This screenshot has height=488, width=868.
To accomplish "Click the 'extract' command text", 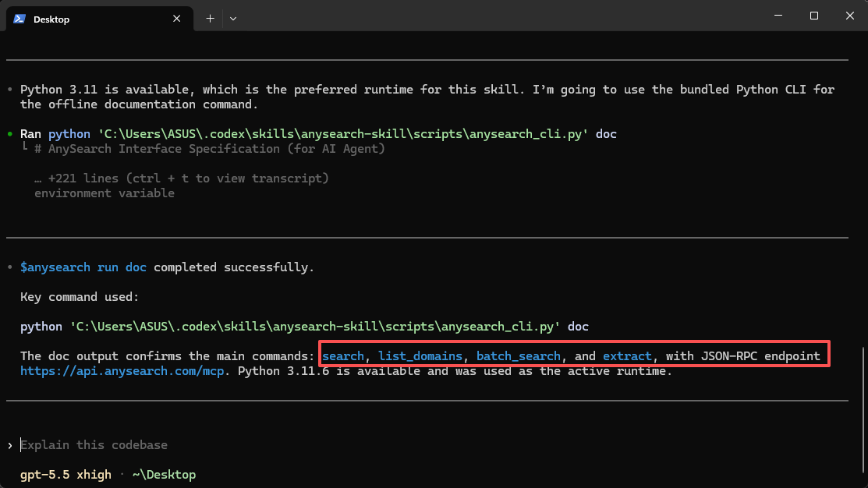I will 627,355.
